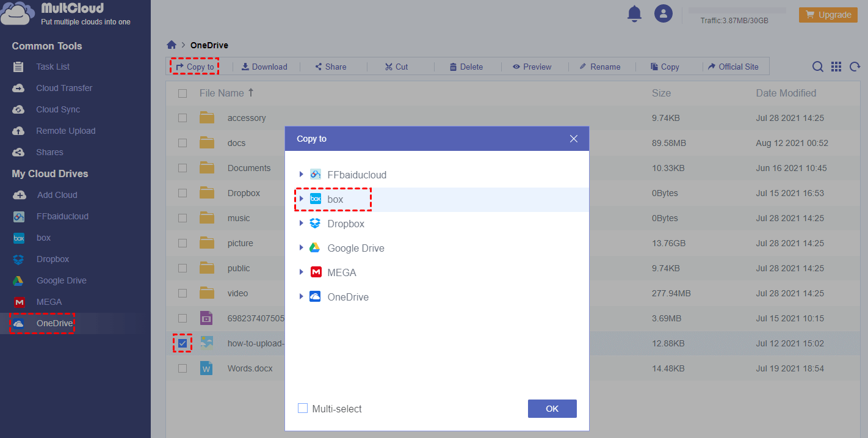Expand FFbaiducloud in Copy to dialog

[302, 175]
